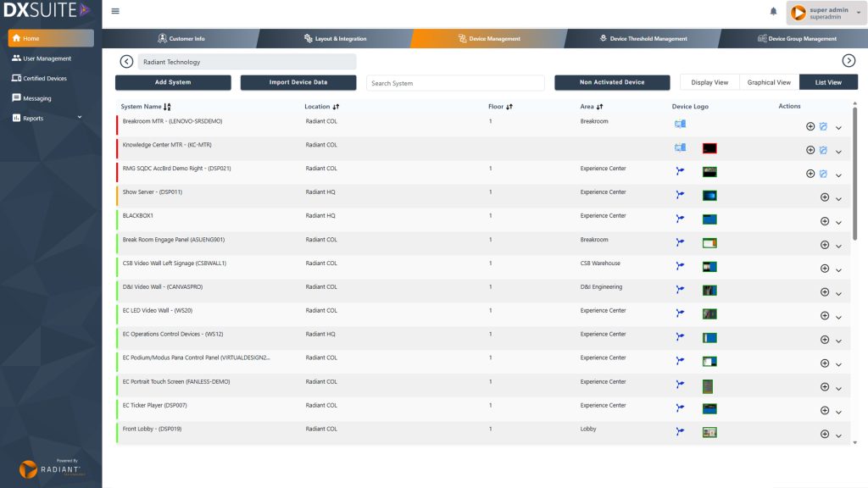Click the add icon for Breakroom MTR

tap(810, 126)
